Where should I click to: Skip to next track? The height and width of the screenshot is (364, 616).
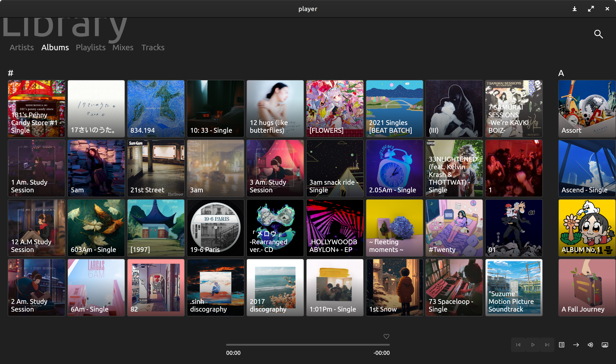[547, 345]
